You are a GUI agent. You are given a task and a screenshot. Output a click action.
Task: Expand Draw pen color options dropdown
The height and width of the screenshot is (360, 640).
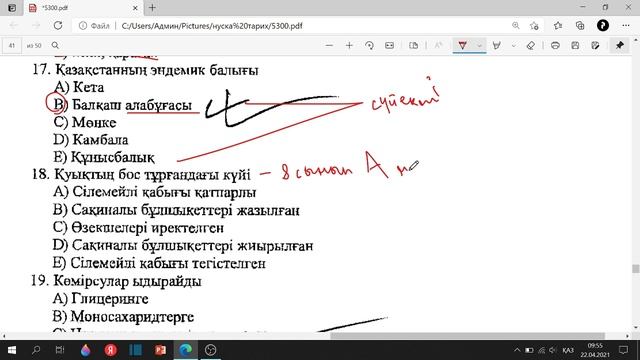[480, 45]
